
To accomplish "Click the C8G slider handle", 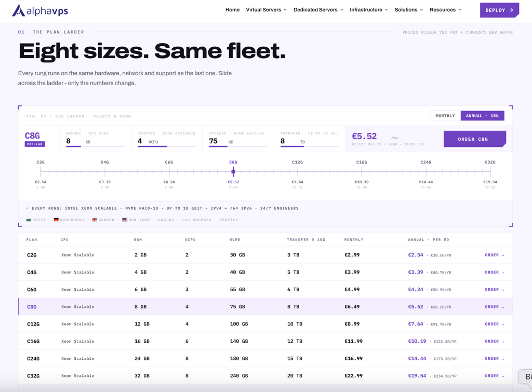I will point(233,171).
